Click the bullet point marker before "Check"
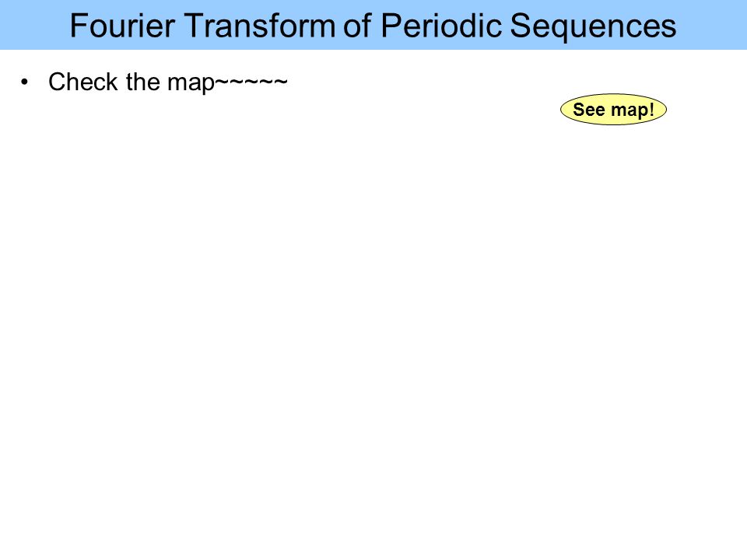Viewport: 747px width, 560px height. pos(25,82)
